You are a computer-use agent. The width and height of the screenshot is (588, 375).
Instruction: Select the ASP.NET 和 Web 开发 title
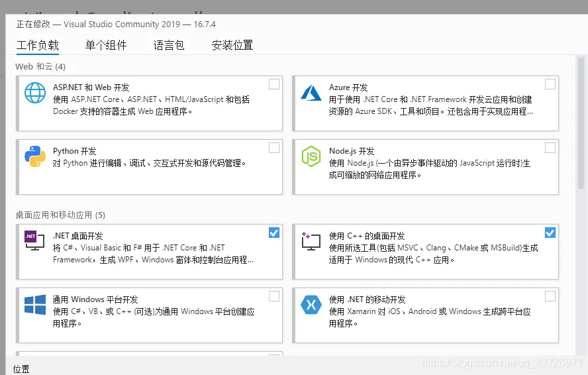point(91,87)
